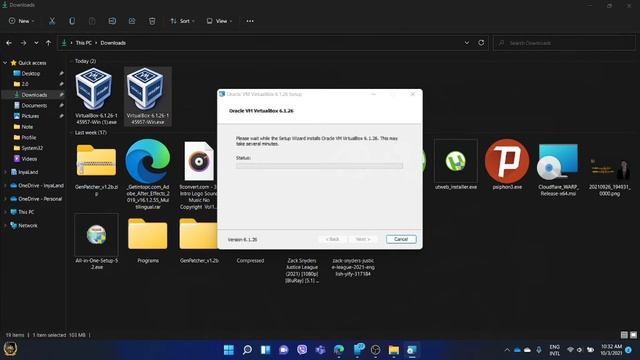This screenshot has width=640, height=360.
Task: Show hidden tray icons chevron
Action: (507, 350)
